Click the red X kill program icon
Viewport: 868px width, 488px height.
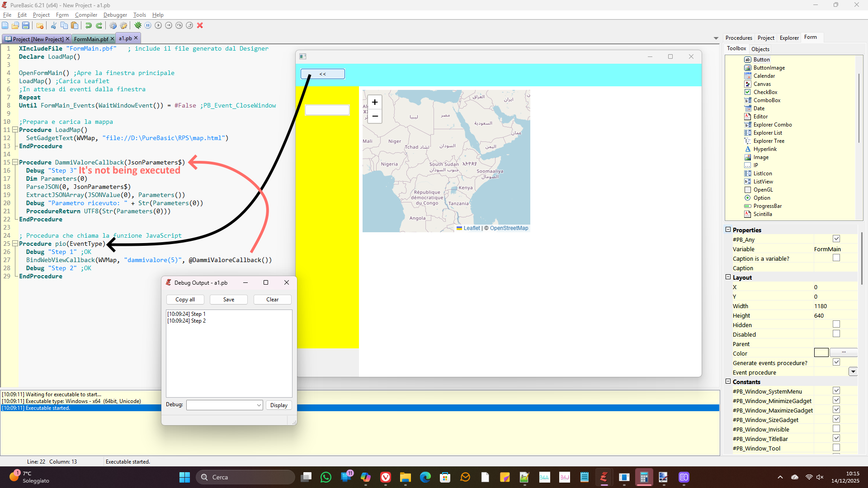pos(200,26)
